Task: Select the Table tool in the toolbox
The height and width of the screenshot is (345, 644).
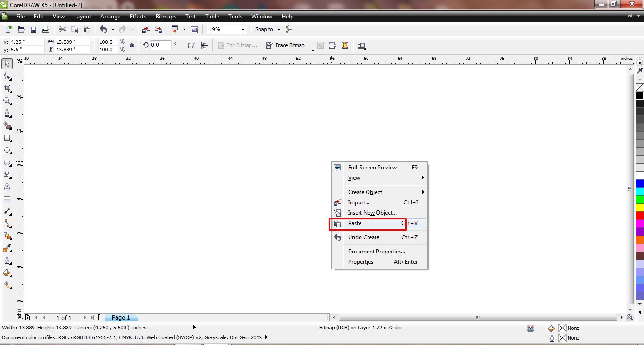Action: [8, 199]
